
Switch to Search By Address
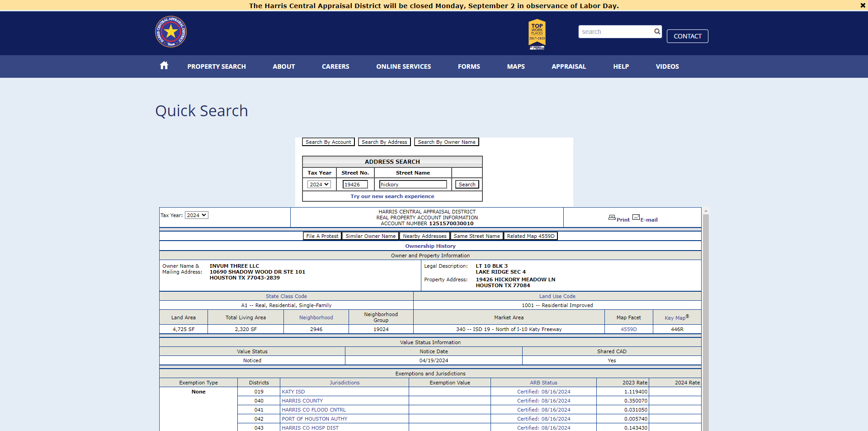[384, 142]
